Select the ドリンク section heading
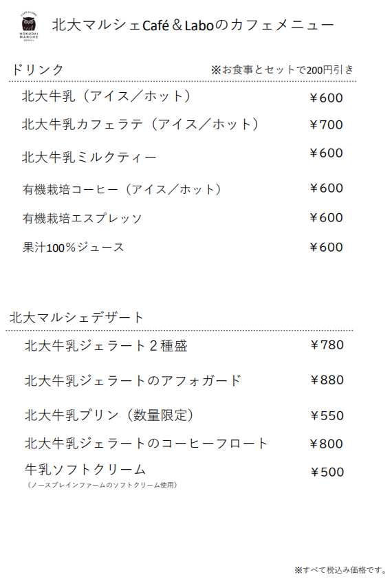The image size is (392, 588). coord(37,69)
